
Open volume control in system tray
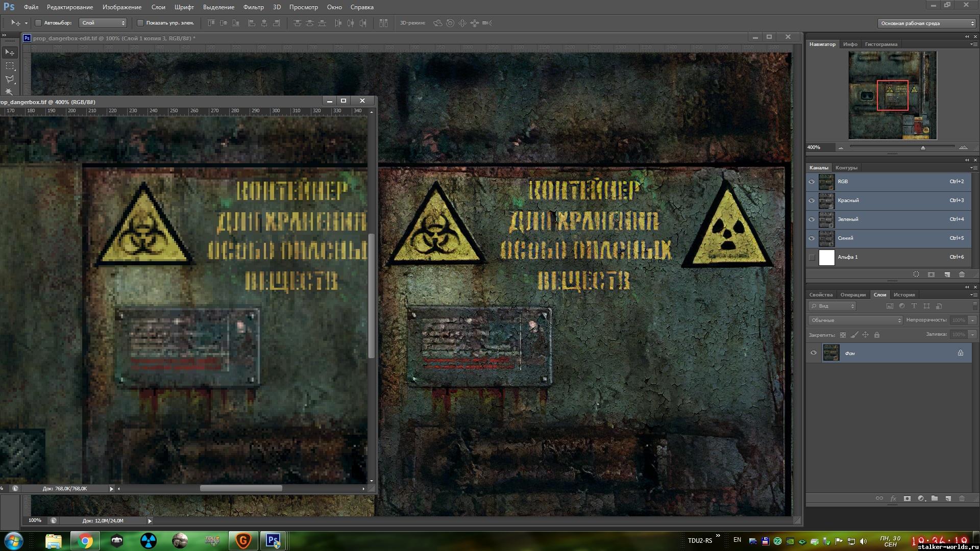[863, 541]
